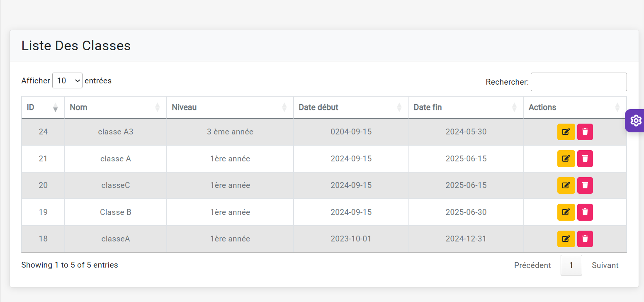Remove class with ID 18
The image size is (644, 302).
pos(585,239)
